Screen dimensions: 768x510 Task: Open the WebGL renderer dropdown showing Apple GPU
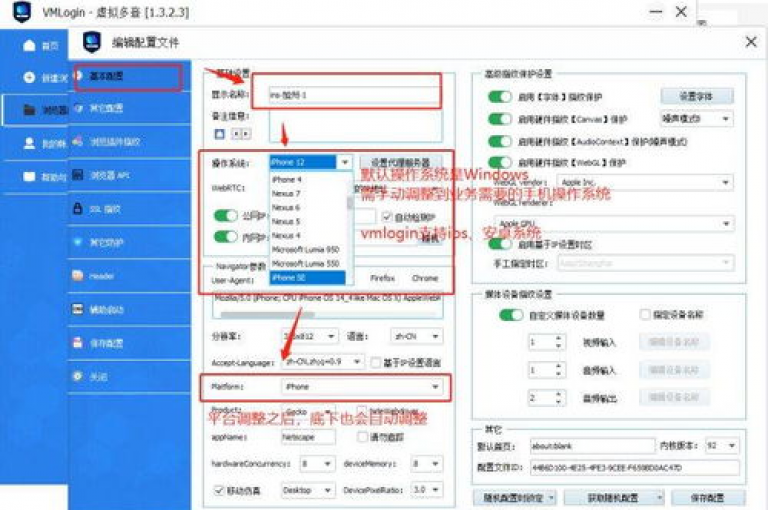[613, 224]
